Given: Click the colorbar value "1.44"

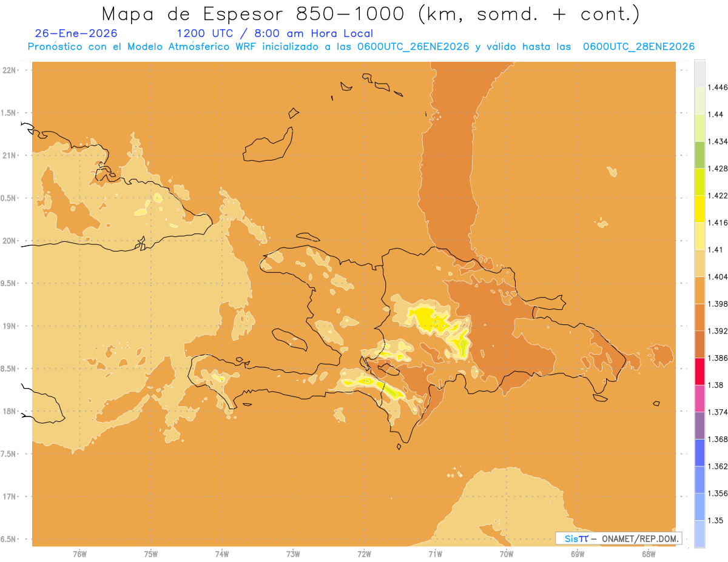Looking at the screenshot, I should point(716,114).
